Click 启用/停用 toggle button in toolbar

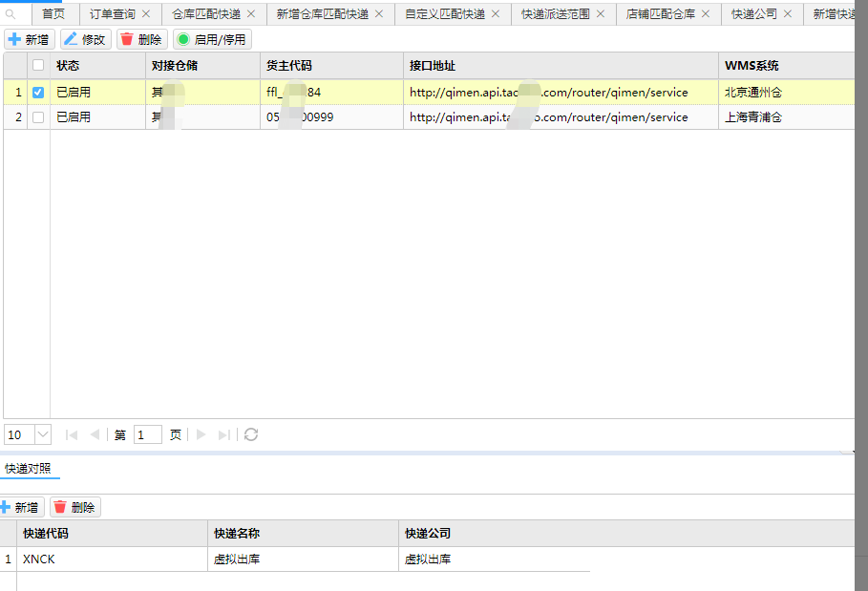click(212, 39)
